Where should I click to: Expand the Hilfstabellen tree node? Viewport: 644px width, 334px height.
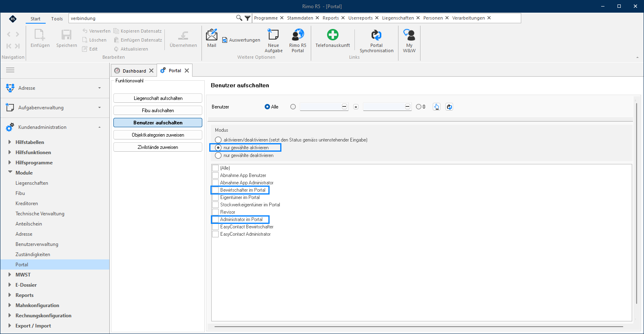(x=10, y=142)
